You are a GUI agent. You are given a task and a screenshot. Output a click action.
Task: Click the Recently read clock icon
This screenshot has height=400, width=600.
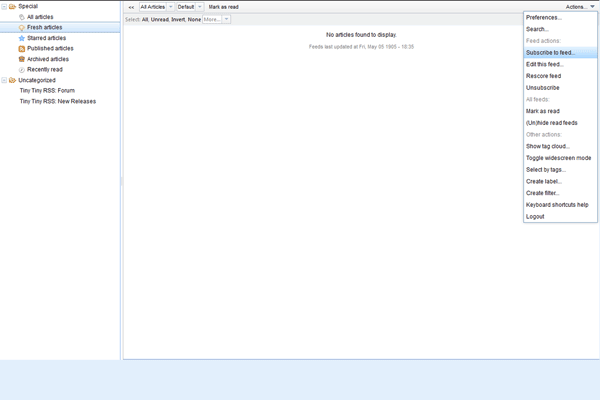pyautogui.click(x=22, y=70)
